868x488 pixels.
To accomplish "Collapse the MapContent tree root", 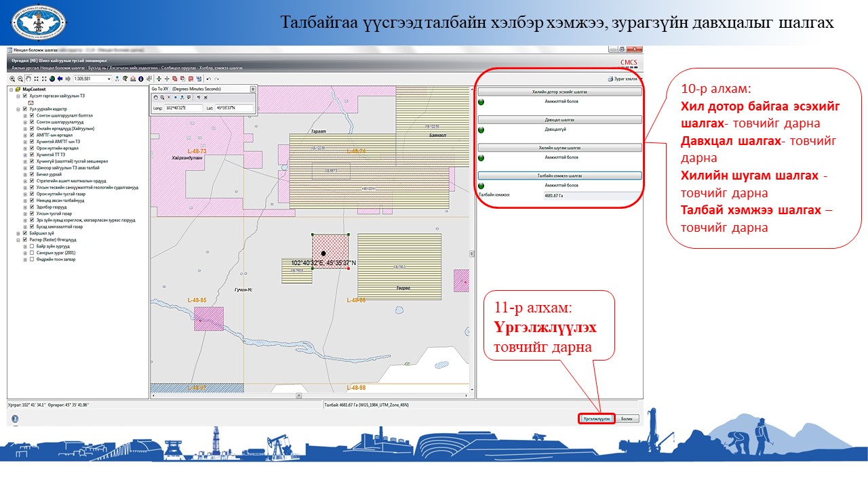I will 9,89.
